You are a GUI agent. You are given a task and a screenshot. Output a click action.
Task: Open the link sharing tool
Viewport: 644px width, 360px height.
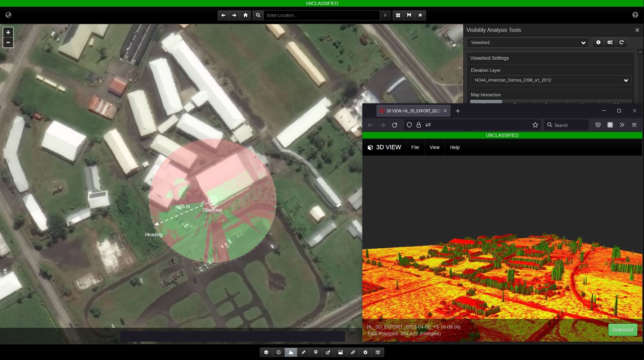(x=353, y=352)
